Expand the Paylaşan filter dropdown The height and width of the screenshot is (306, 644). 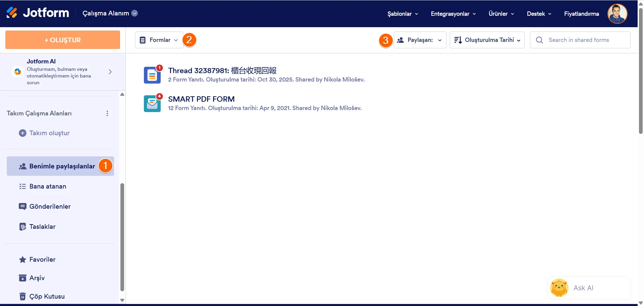(420, 40)
